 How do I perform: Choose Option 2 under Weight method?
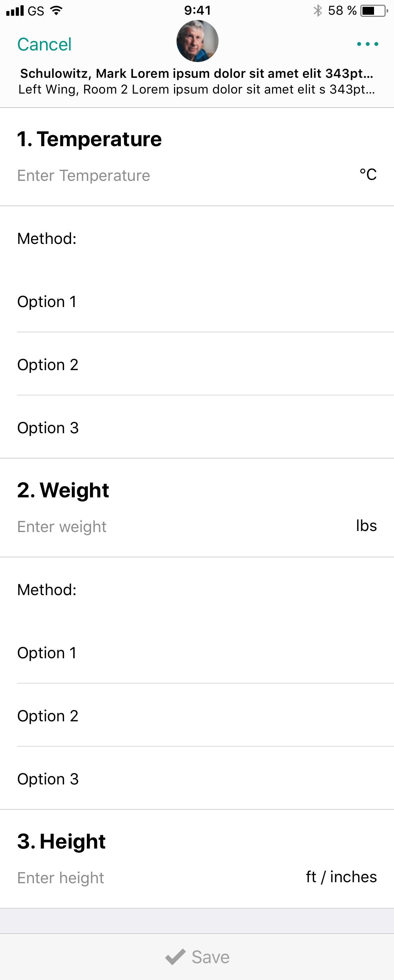(197, 715)
